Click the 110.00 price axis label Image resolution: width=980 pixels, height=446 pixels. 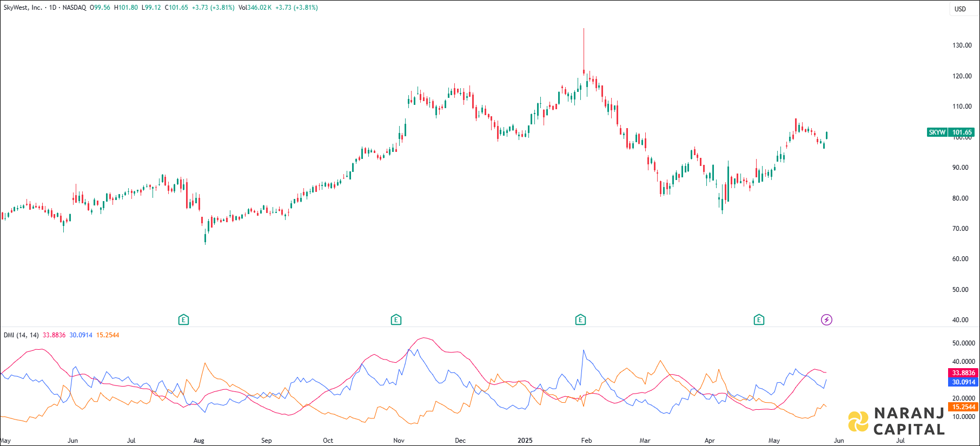coord(962,106)
